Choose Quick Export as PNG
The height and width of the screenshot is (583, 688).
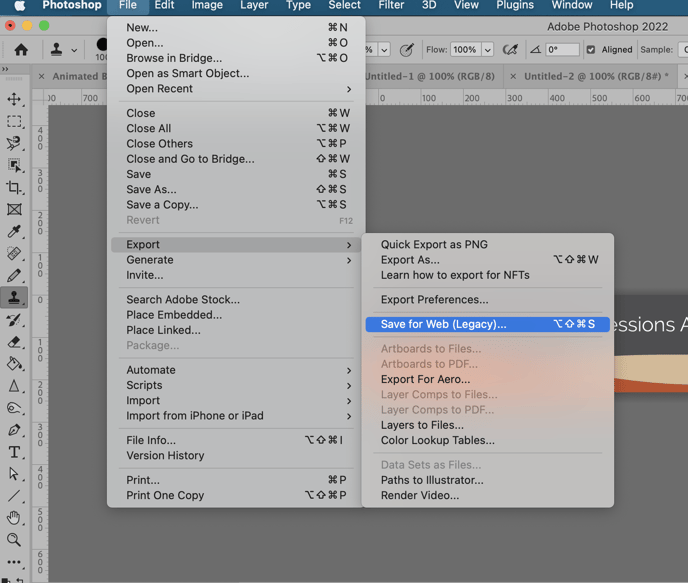point(487,244)
